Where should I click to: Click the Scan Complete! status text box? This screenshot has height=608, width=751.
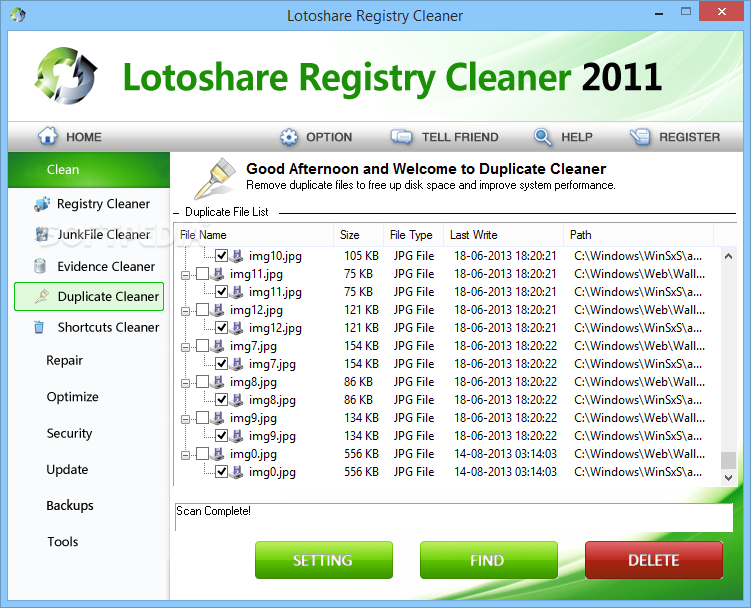(x=454, y=517)
